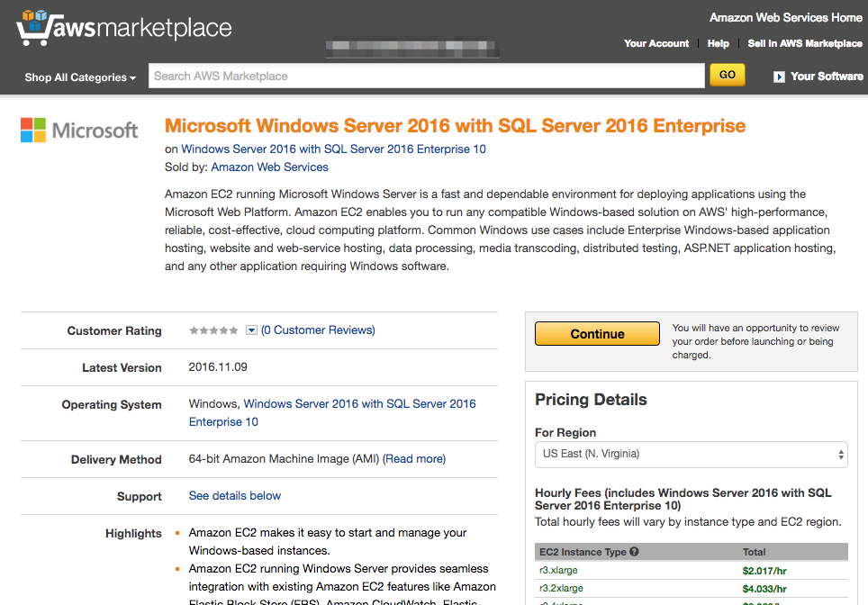
Task: Follow the See details below support link
Action: pyautogui.click(x=234, y=495)
